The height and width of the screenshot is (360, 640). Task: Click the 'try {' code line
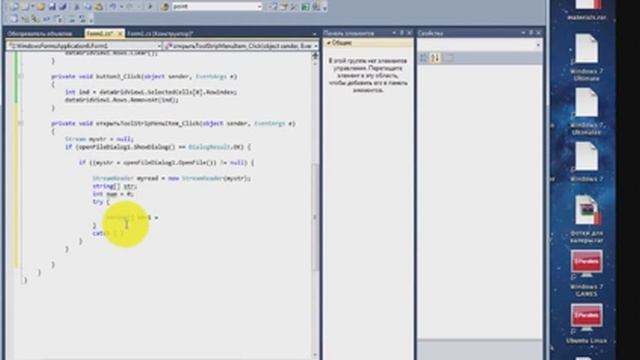101,202
